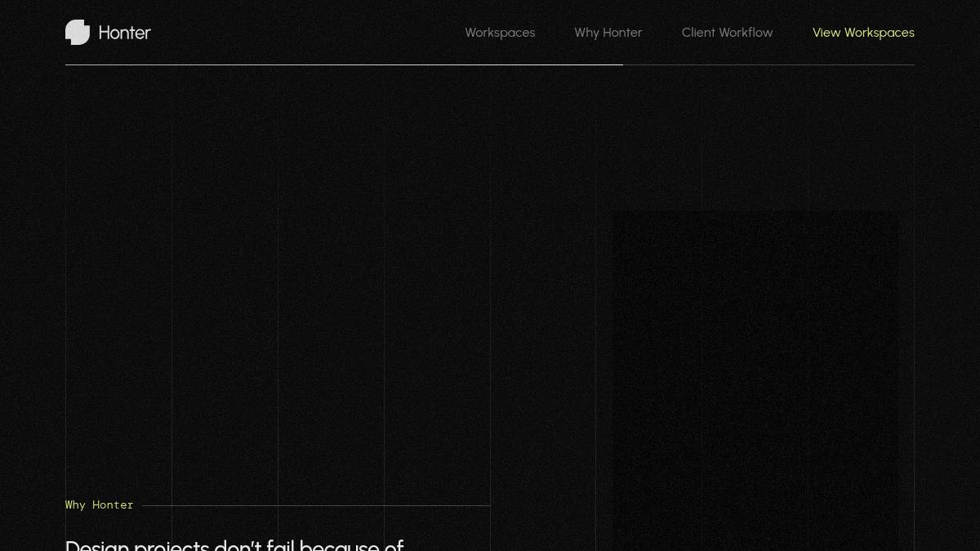Screen dimensions: 980x551
Task: Click the horizontal rule beside the Why Honter label
Action: pos(316,505)
